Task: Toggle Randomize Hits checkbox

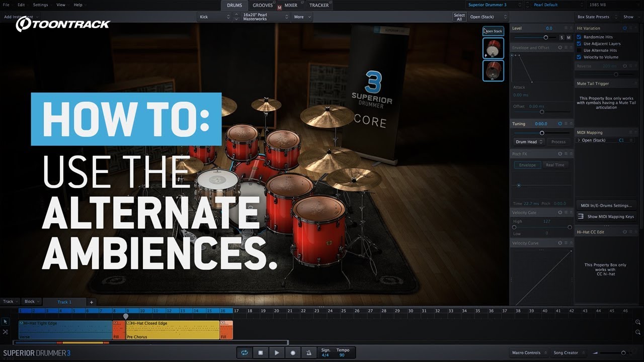Action: pyautogui.click(x=579, y=37)
